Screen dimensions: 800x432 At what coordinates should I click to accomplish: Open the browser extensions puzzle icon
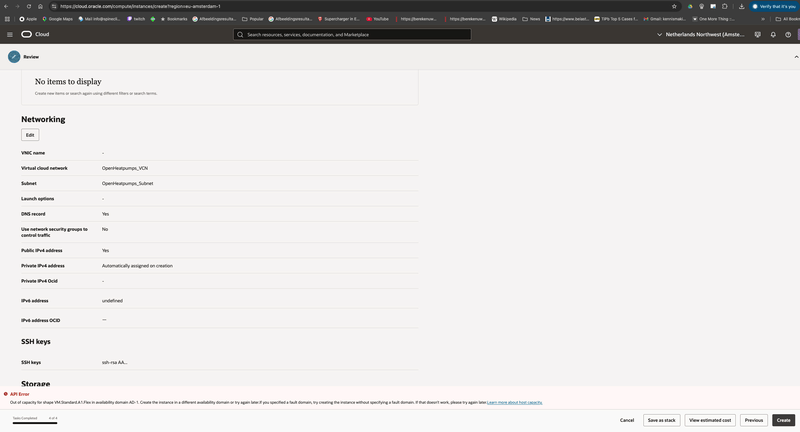pos(724,6)
